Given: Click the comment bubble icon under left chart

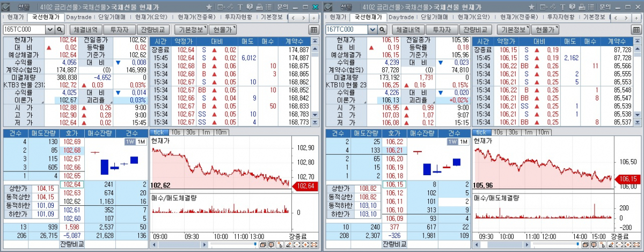Looking at the screenshot, I should pyautogui.click(x=272, y=245).
